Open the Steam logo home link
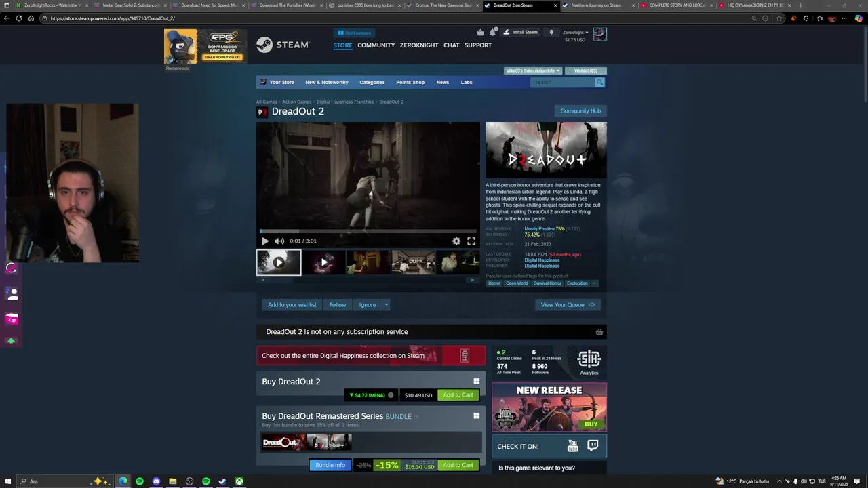Viewport: 868px width, 488px height. 283,45
